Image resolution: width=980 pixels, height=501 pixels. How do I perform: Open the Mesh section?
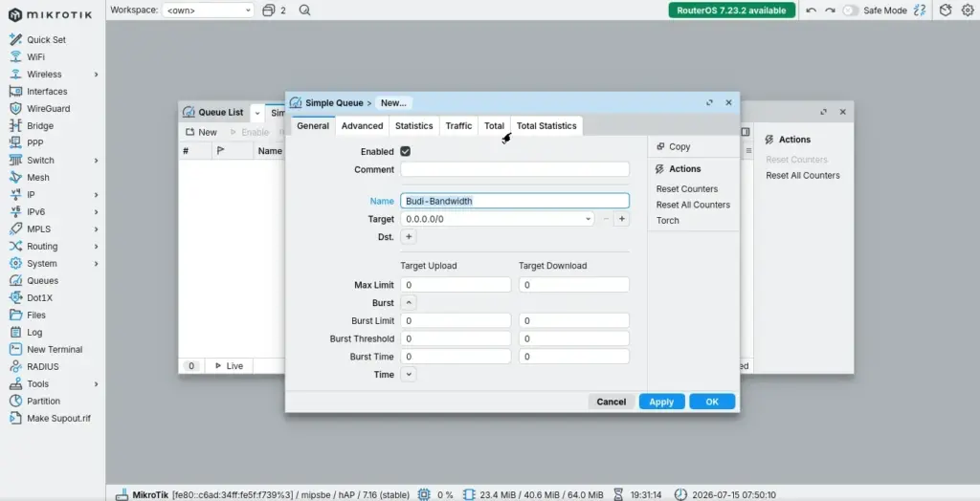(37, 178)
